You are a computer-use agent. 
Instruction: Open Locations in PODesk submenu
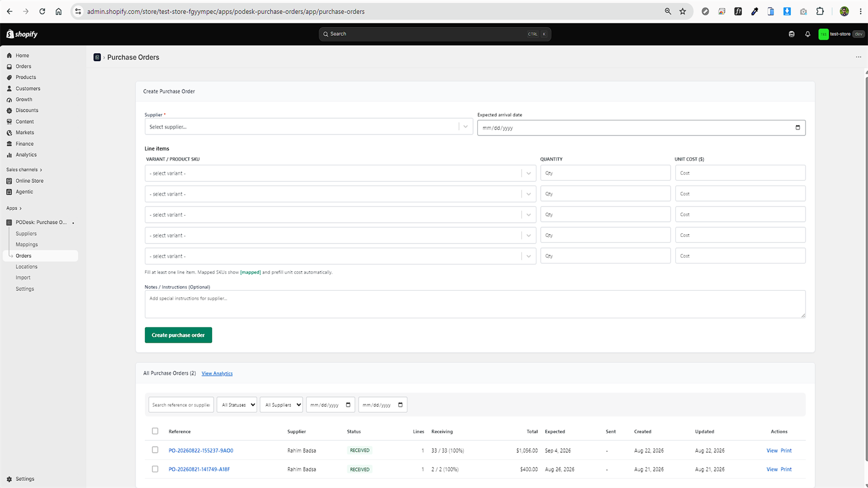pyautogui.click(x=27, y=267)
